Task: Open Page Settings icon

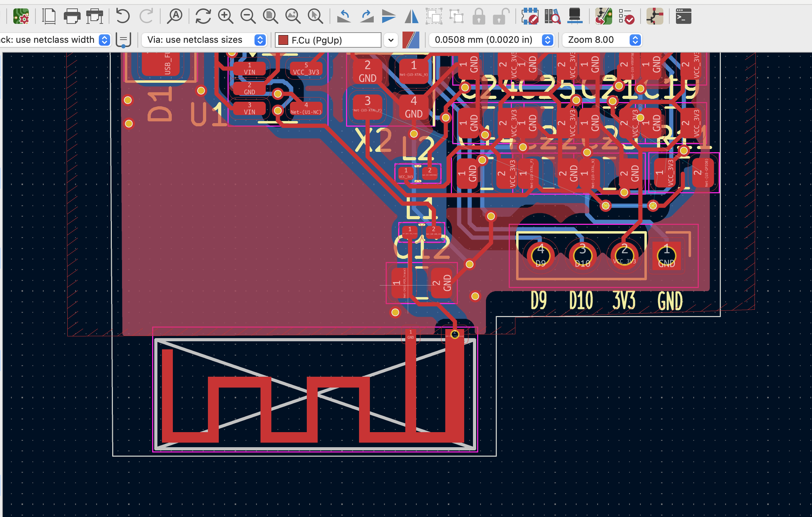Action: pos(49,16)
